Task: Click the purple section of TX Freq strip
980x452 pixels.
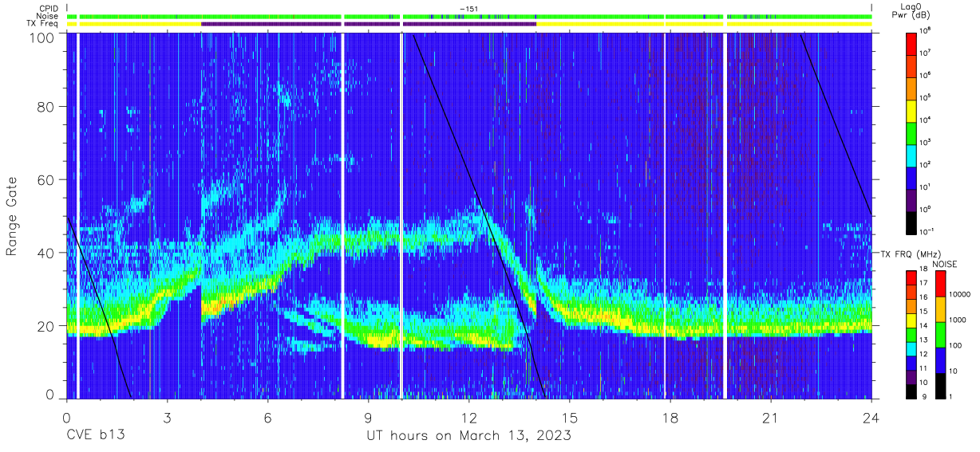Action: (x=369, y=24)
